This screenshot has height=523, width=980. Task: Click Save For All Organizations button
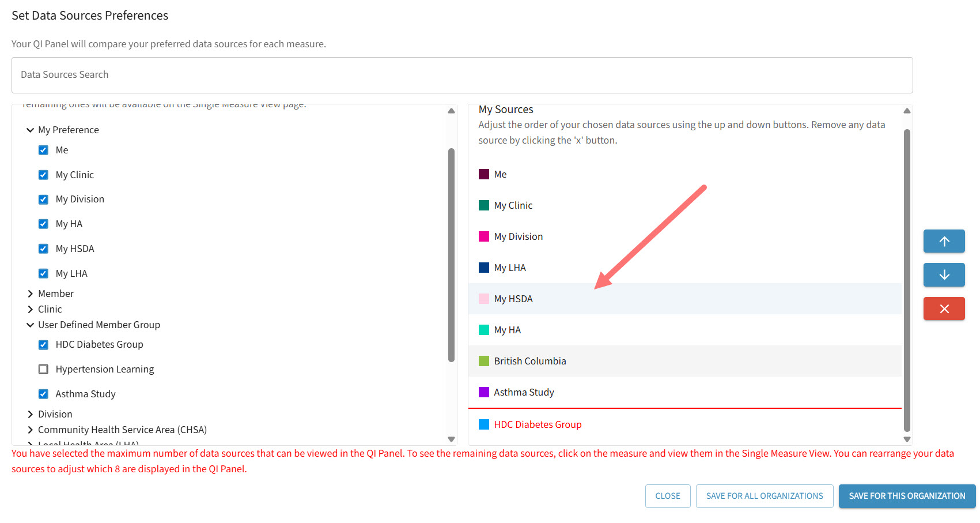pos(764,496)
